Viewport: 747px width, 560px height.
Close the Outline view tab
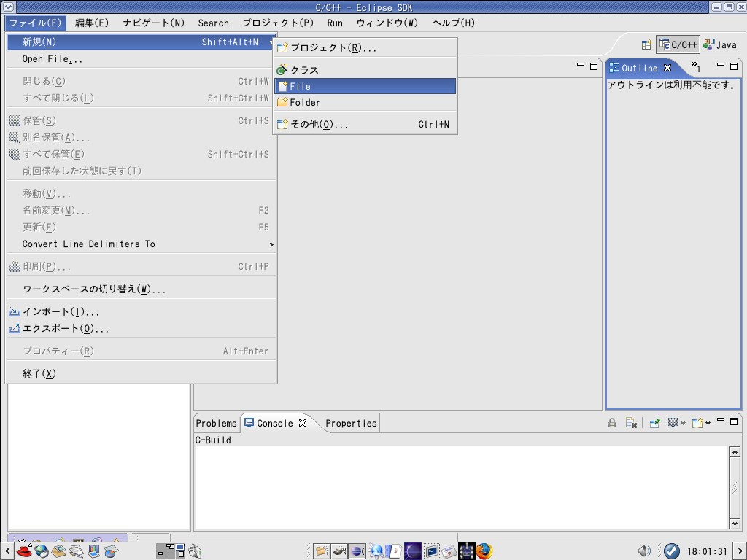tap(667, 68)
